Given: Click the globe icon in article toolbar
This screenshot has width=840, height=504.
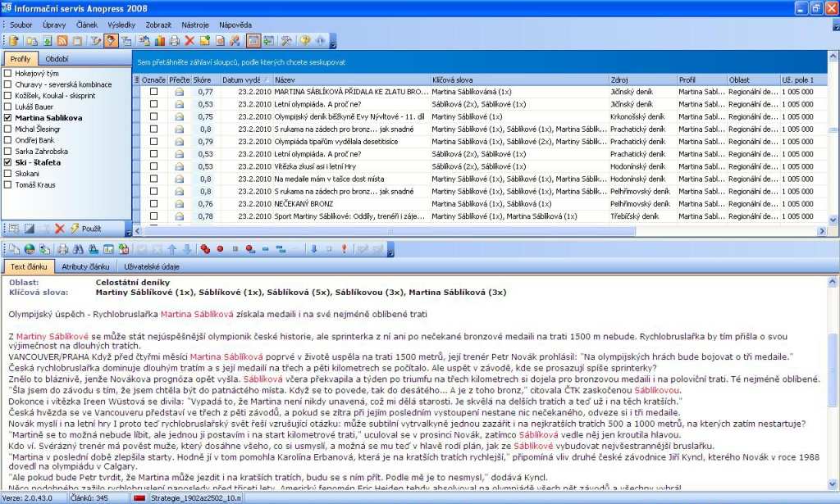Looking at the screenshot, I should point(30,249).
